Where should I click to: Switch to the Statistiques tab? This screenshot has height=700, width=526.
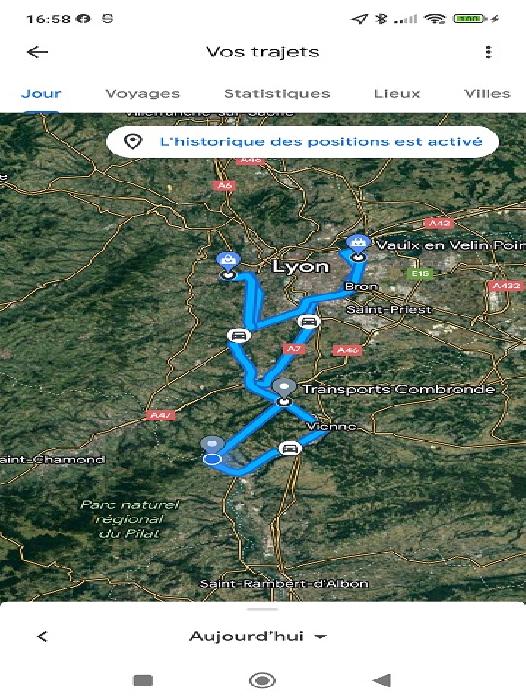[277, 94]
